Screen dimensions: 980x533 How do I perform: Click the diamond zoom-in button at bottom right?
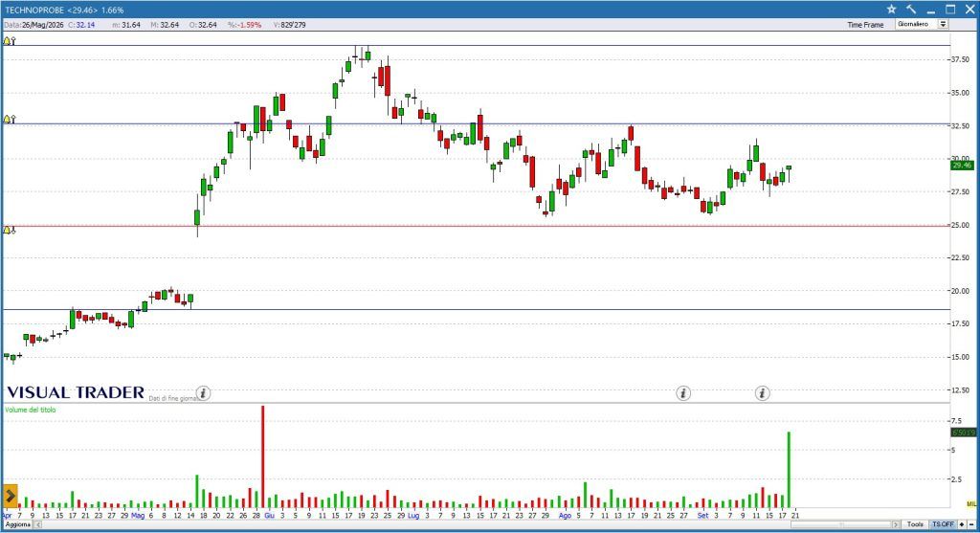click(963, 524)
